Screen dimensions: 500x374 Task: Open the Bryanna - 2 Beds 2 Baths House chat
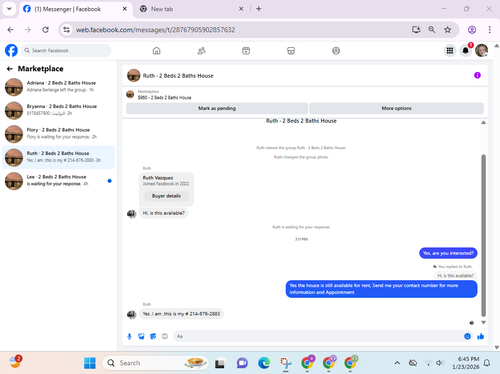click(x=58, y=110)
